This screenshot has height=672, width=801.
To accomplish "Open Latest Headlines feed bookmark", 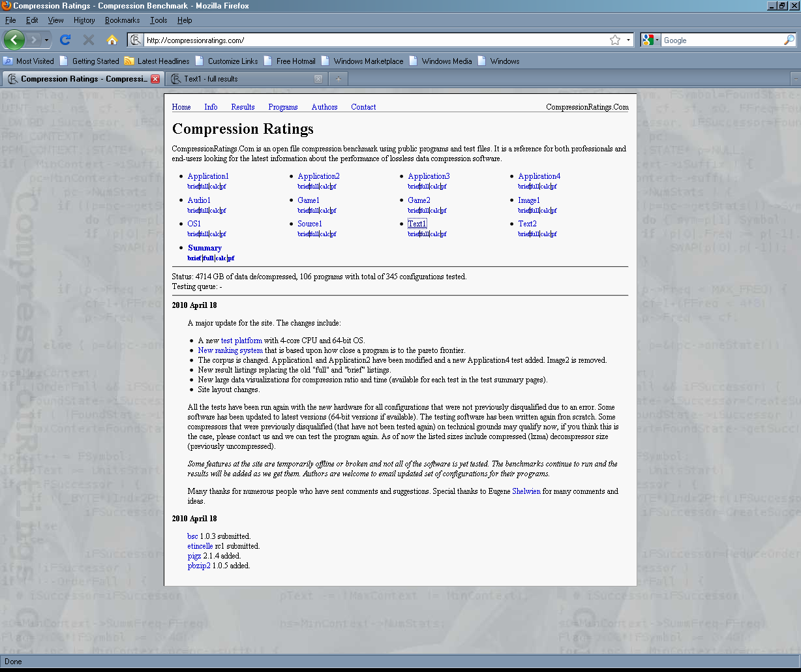I will pos(163,61).
